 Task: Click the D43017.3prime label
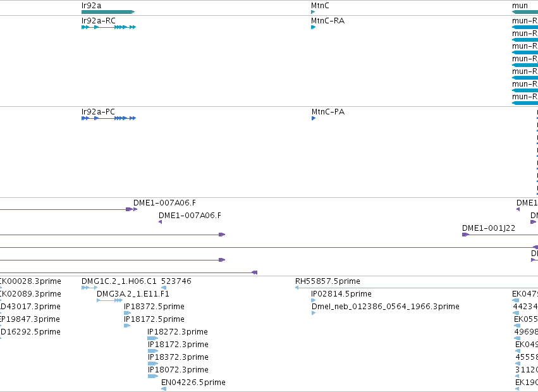30,307
